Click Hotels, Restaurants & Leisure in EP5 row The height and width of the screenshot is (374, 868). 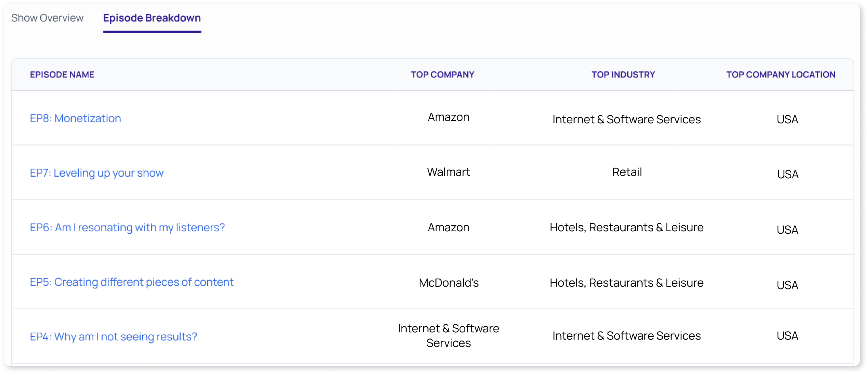tap(626, 283)
